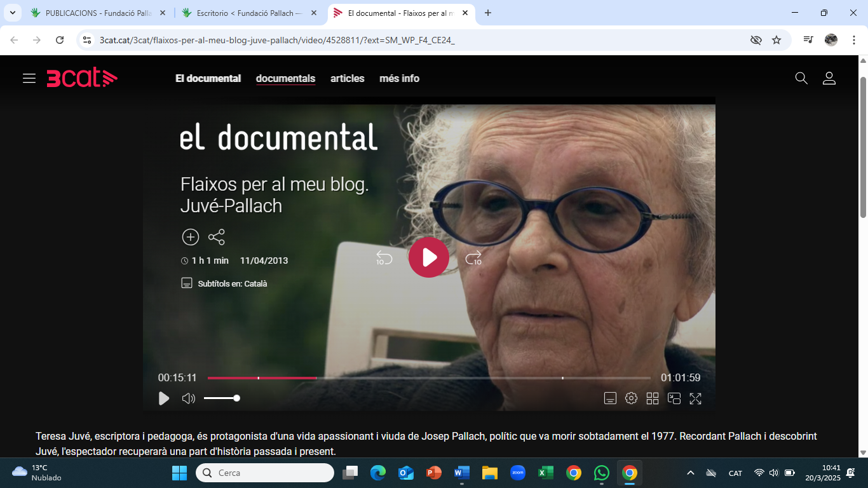This screenshot has height=488, width=868.
Task: Click the Flaixos per al meu blog title
Action: coord(275,195)
